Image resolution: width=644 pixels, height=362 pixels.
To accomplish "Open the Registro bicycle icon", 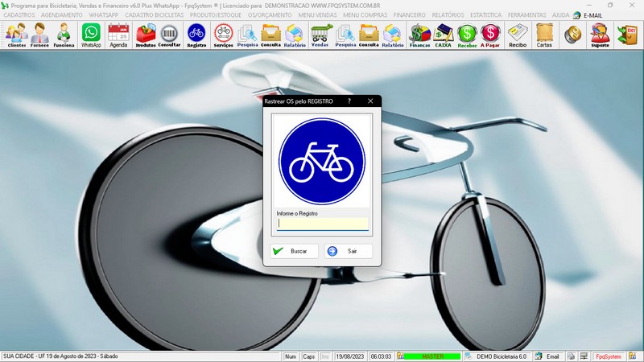I will 196,35.
